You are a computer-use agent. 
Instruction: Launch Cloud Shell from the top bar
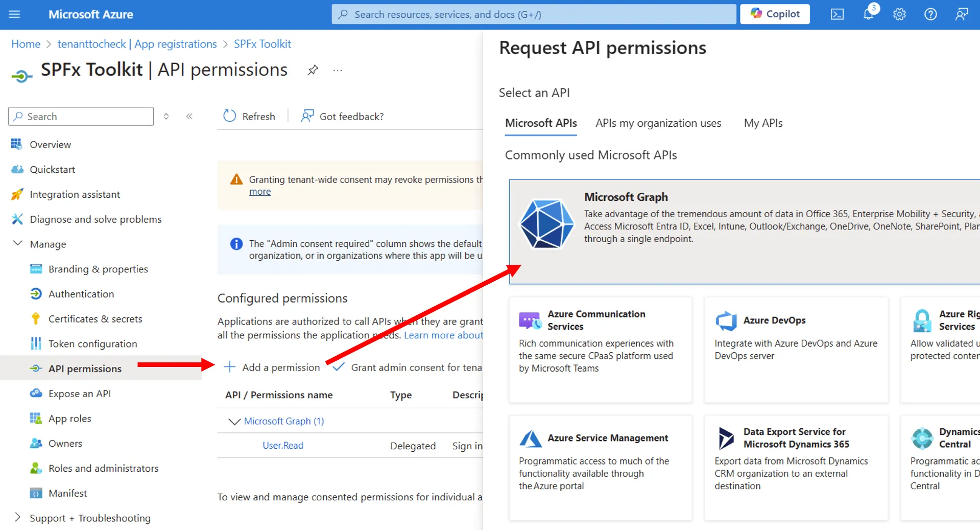[836, 14]
